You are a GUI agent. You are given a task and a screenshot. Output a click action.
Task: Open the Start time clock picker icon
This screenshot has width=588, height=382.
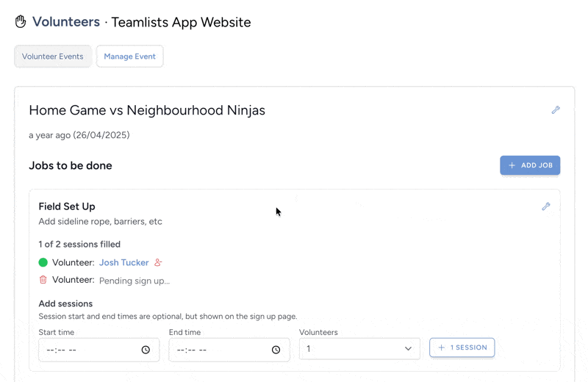[146, 350]
